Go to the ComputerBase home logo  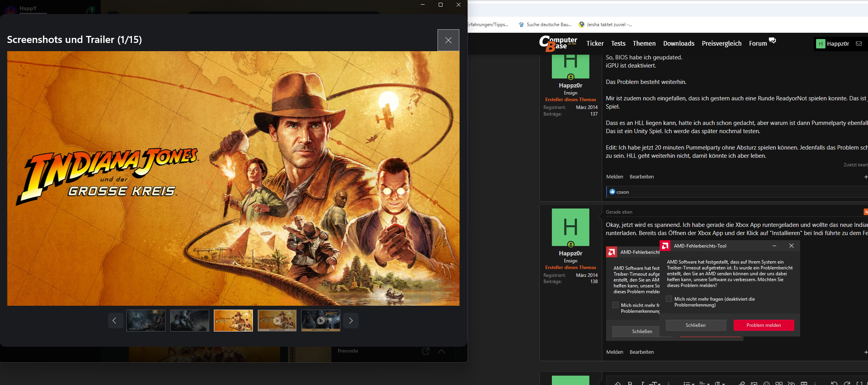(x=558, y=43)
